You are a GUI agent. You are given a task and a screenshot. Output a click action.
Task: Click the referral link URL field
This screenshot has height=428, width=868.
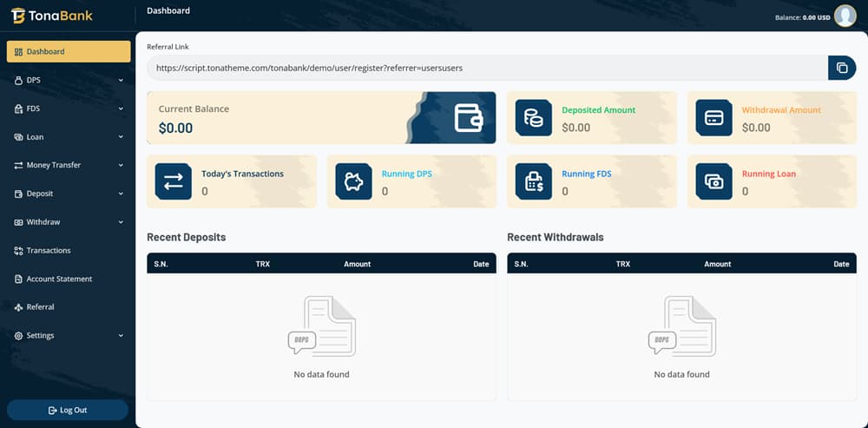pyautogui.click(x=487, y=68)
